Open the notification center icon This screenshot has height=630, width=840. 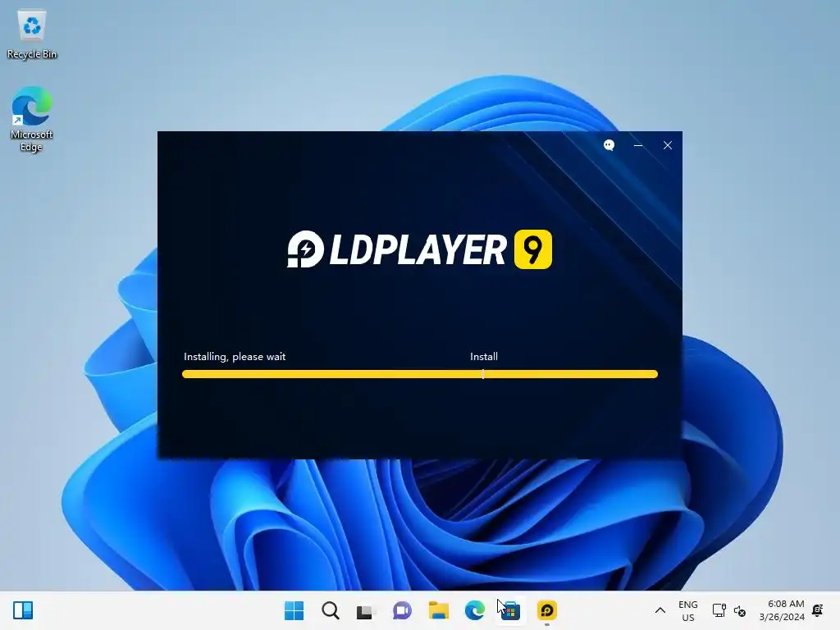point(818,610)
